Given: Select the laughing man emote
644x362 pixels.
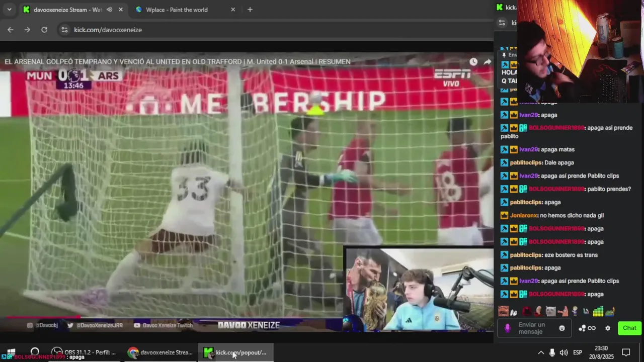Looking at the screenshot, I should coord(503,312).
